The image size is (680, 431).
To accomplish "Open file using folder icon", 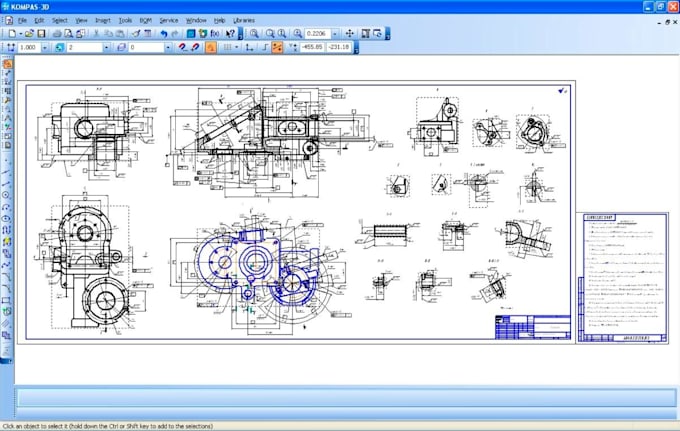I will tap(29, 33).
